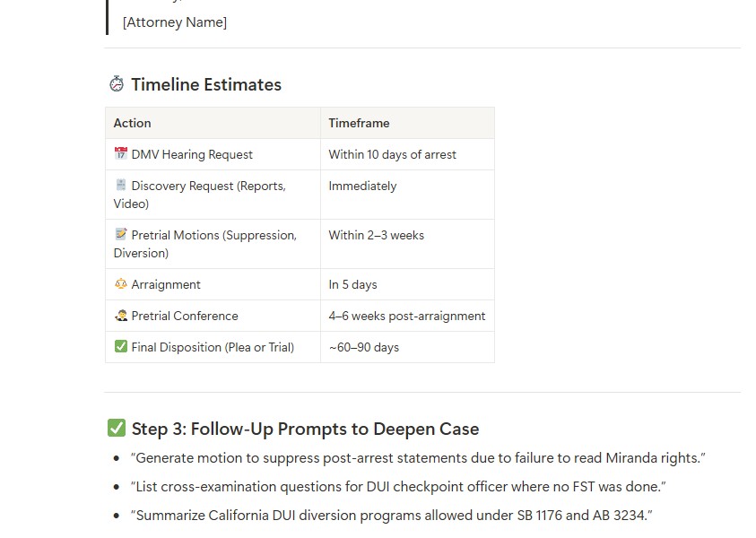Click the scales icon next to Arraignment
The width and height of the screenshot is (756, 538).
tap(121, 284)
